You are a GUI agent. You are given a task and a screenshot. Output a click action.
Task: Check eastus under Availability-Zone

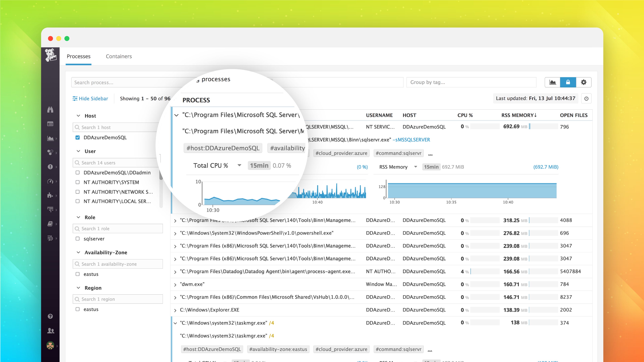pyautogui.click(x=77, y=274)
